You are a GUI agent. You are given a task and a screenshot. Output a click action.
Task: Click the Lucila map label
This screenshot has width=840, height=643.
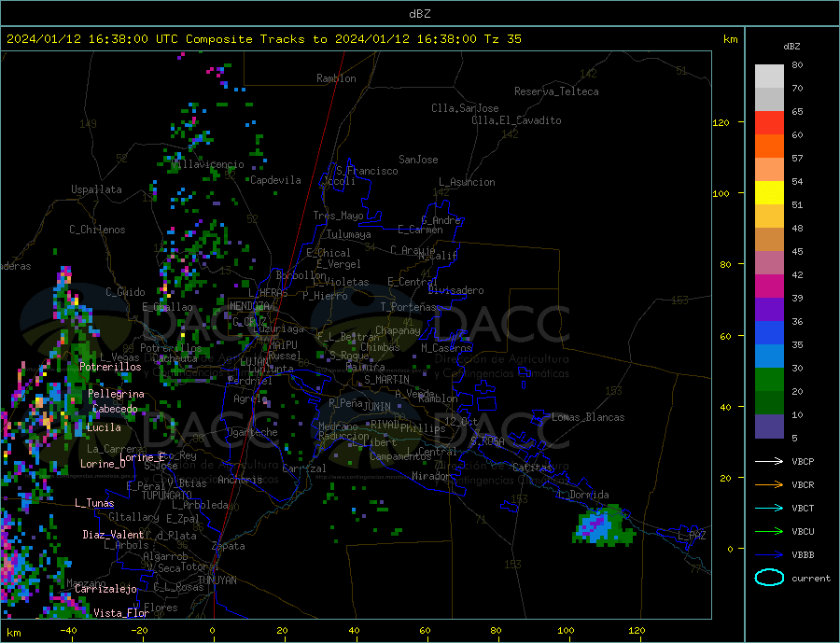pos(104,427)
